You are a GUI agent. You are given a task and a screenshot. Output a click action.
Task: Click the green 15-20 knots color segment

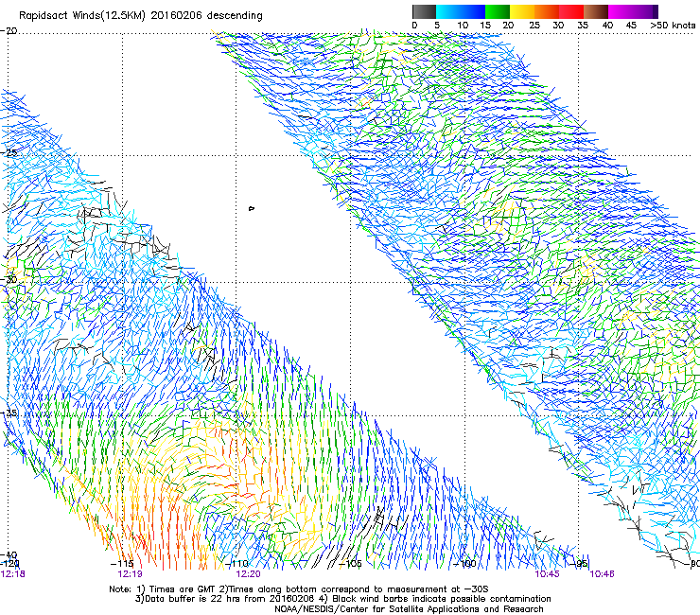(498, 11)
